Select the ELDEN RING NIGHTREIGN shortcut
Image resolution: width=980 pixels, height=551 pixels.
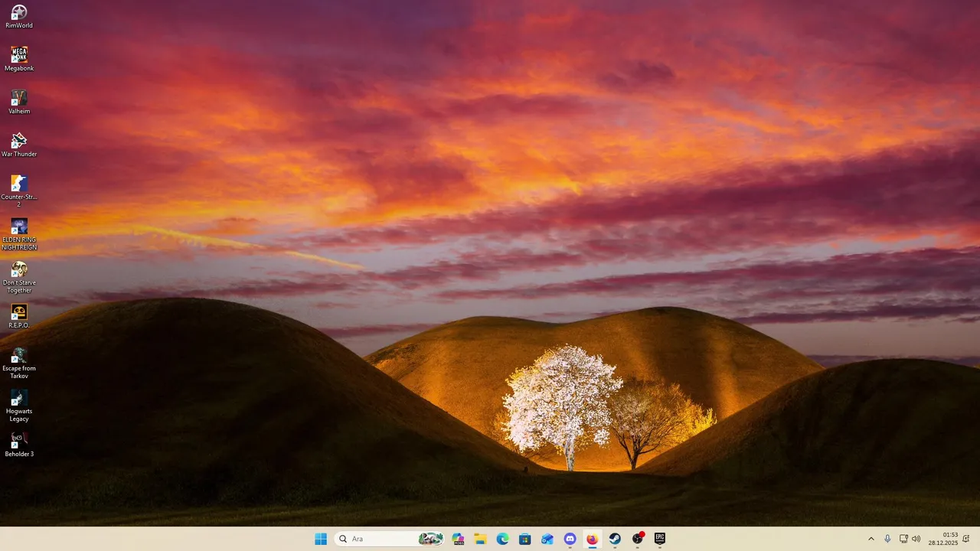pyautogui.click(x=19, y=234)
